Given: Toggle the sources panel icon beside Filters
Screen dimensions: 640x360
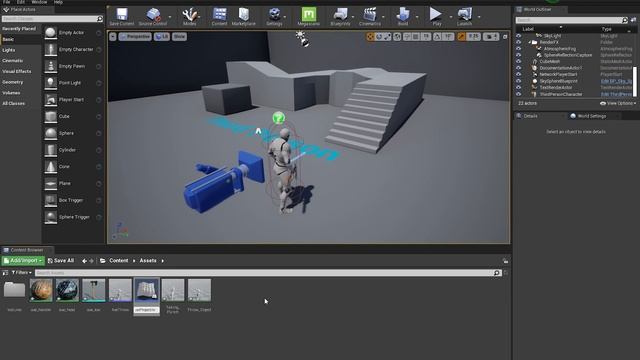Looking at the screenshot, I should [5, 272].
